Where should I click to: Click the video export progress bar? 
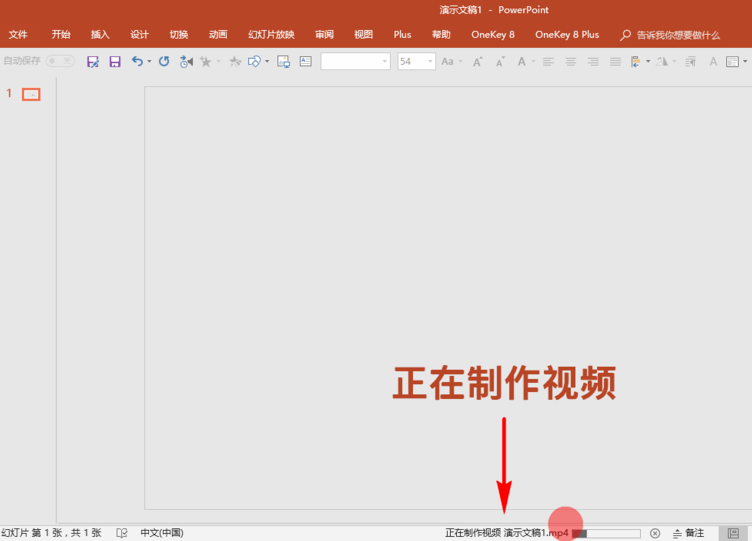[x=607, y=533]
